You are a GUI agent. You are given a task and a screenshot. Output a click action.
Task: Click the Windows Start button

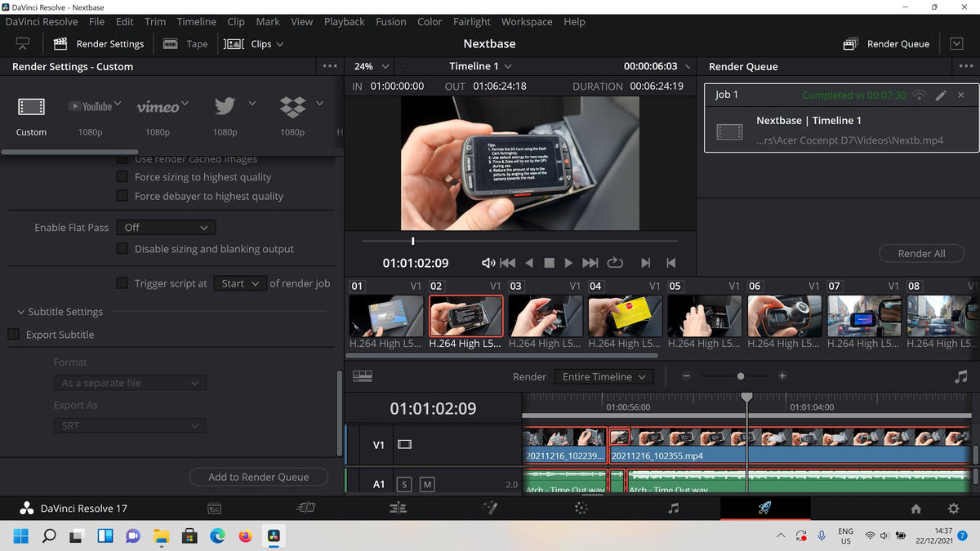tap(20, 536)
